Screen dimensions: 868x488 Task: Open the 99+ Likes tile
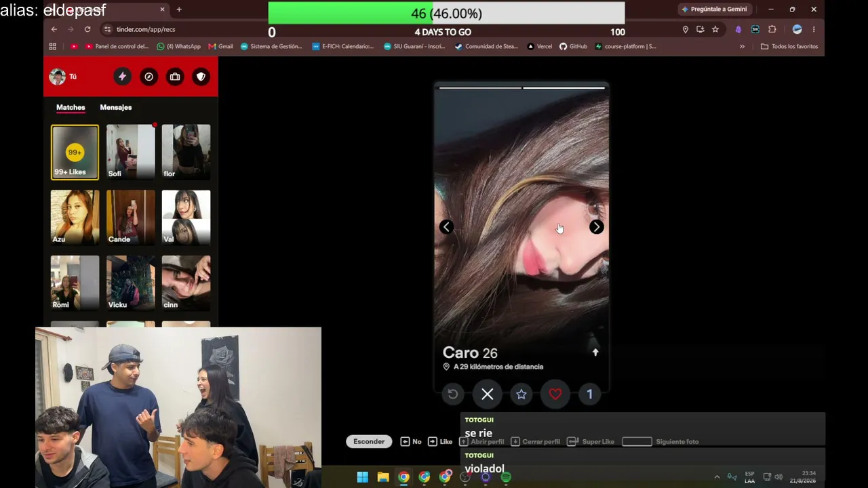click(x=75, y=152)
